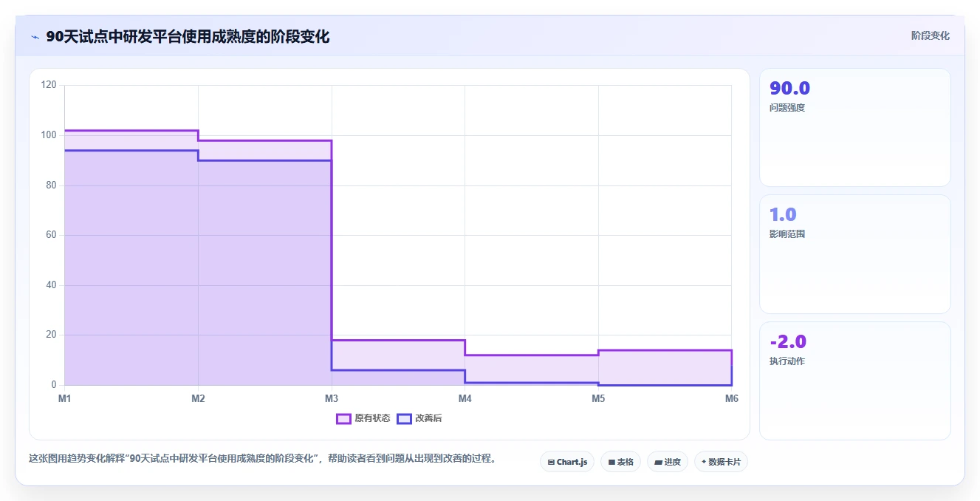Toggle the 改善后 legend entry

(x=419, y=418)
